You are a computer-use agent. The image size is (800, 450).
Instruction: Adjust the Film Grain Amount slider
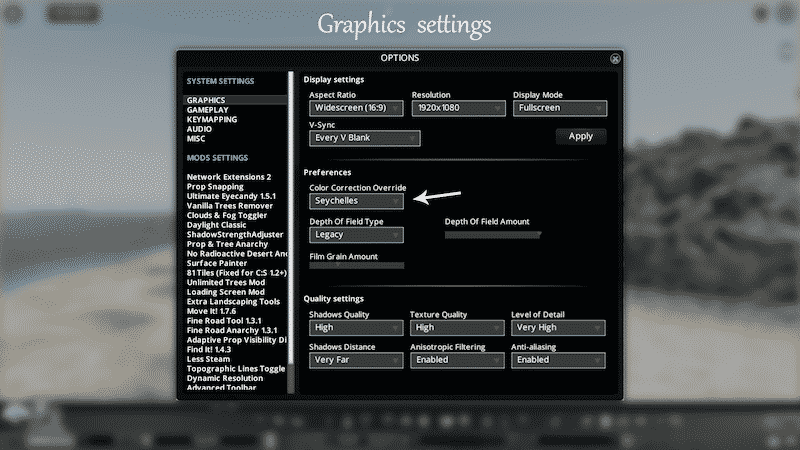(357, 266)
